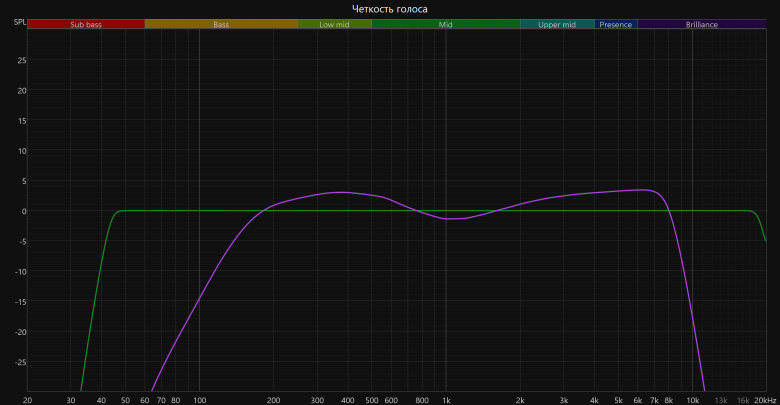Click the 20 value on SPL axis
The width and height of the screenshot is (780, 405).
click(22, 91)
